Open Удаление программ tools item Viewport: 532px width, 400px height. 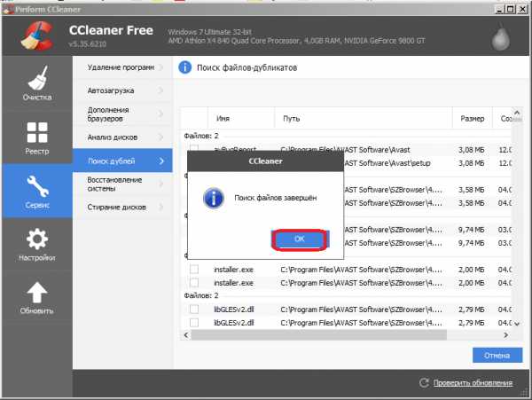(123, 67)
